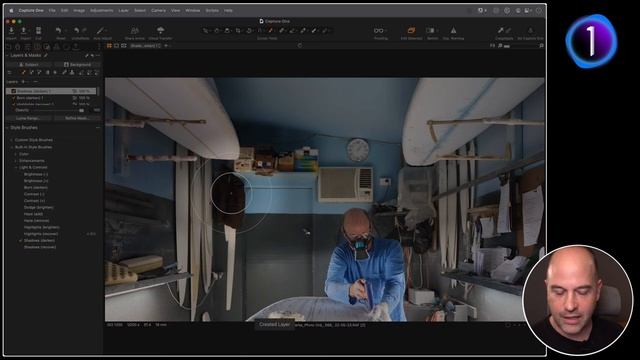Expand the Color brushes group
Screen dimensions: 640x360
[x=16, y=154]
